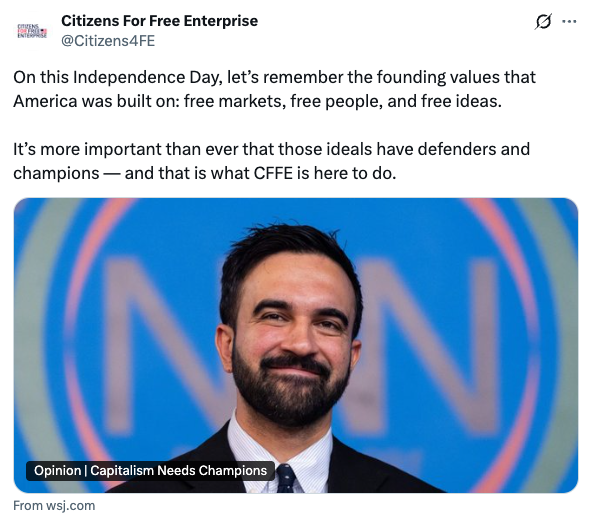Open the WSJ article preview card image
The width and height of the screenshot is (592, 532).
click(296, 345)
